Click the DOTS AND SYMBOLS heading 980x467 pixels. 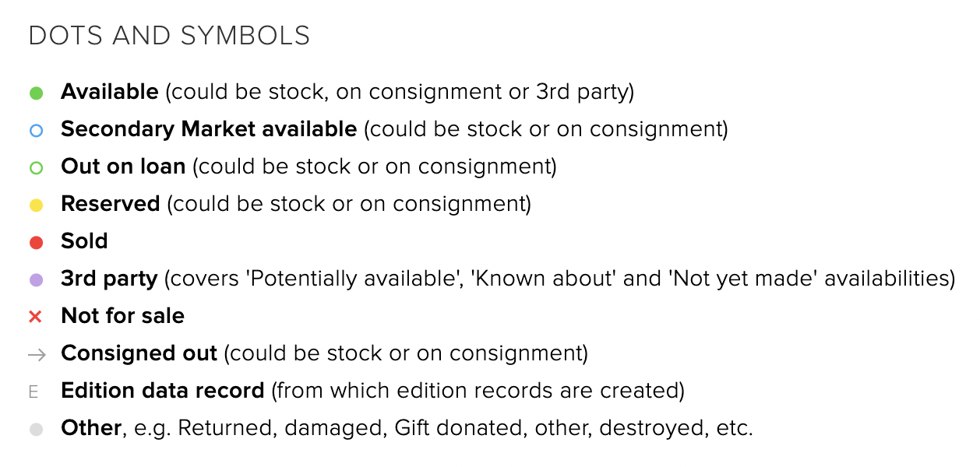169,36
